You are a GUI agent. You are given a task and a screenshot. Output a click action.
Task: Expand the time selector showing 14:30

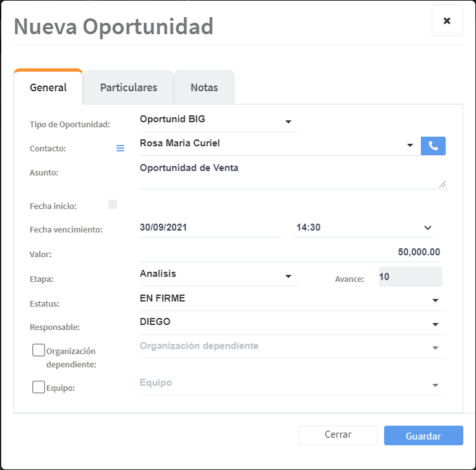pos(427,227)
